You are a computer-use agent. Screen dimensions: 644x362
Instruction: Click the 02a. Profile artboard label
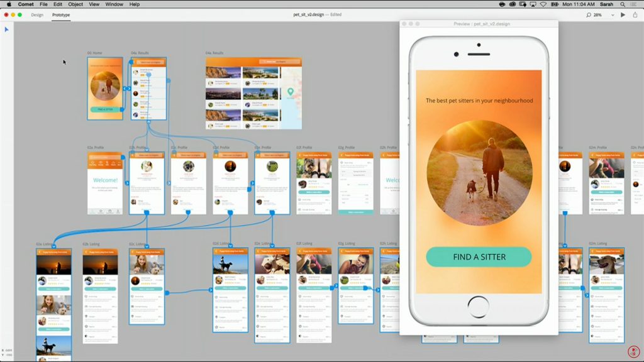[96, 147]
